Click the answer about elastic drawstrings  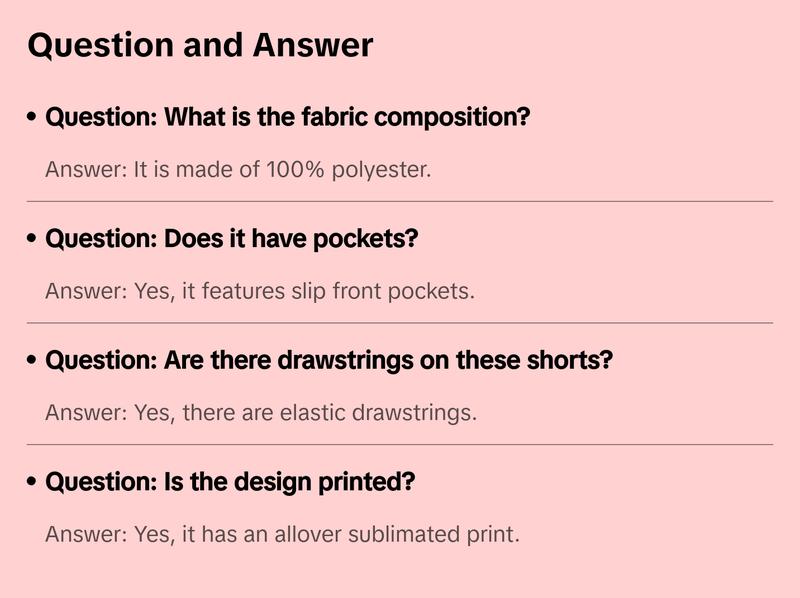coord(261,412)
